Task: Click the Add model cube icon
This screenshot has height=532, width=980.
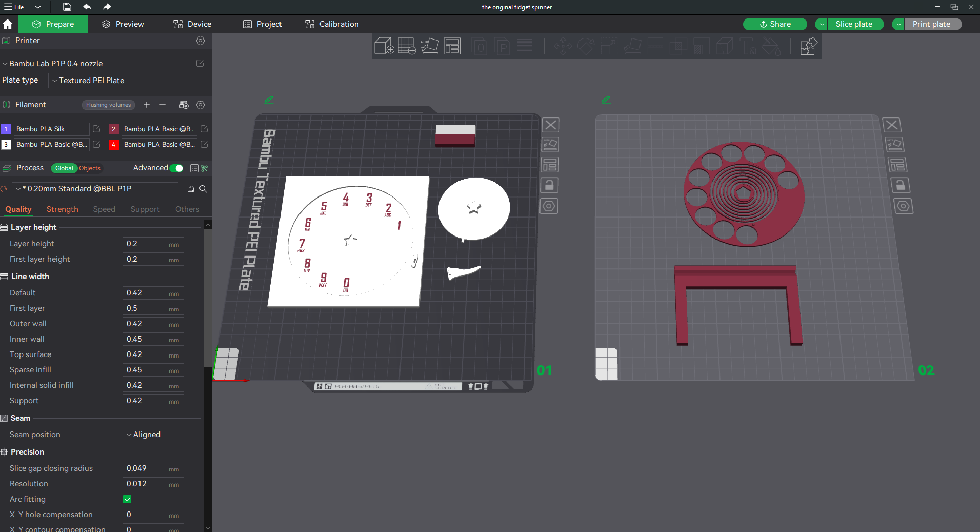Action: pyautogui.click(x=384, y=46)
